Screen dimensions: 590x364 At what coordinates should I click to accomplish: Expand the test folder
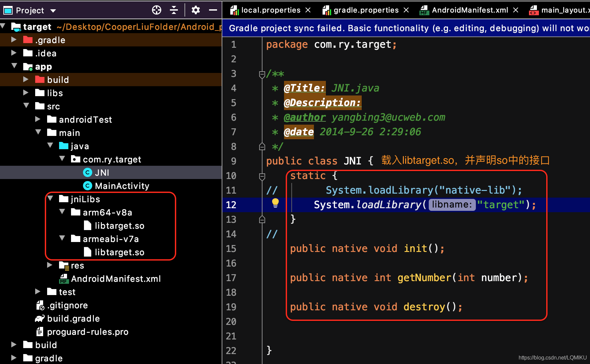pyautogui.click(x=37, y=291)
